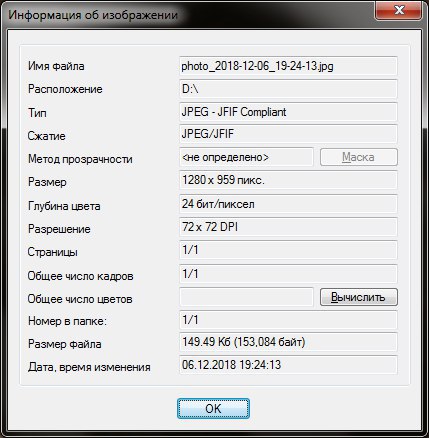This screenshot has height=438, width=429.
Task: Click the Общее число кадров value field
Action: pos(288,274)
